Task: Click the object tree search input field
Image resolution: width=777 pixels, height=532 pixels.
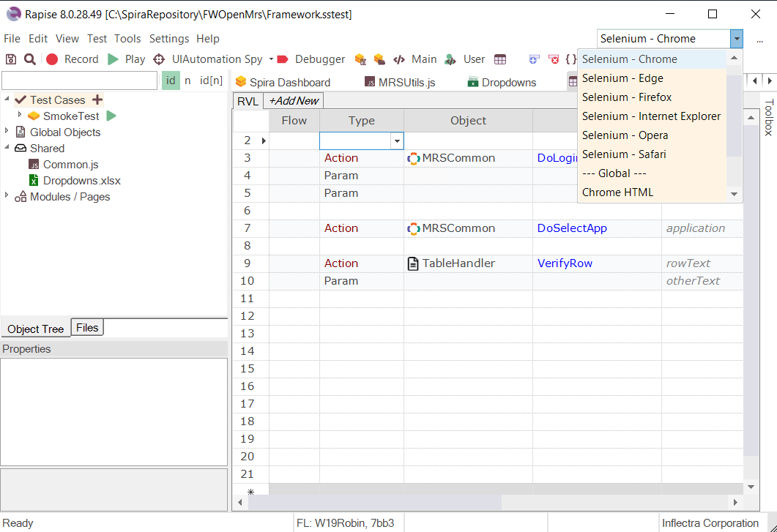Action: (79, 80)
